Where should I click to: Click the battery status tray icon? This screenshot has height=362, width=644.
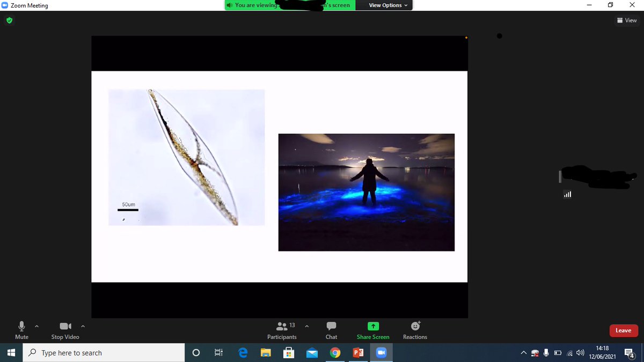(558, 353)
